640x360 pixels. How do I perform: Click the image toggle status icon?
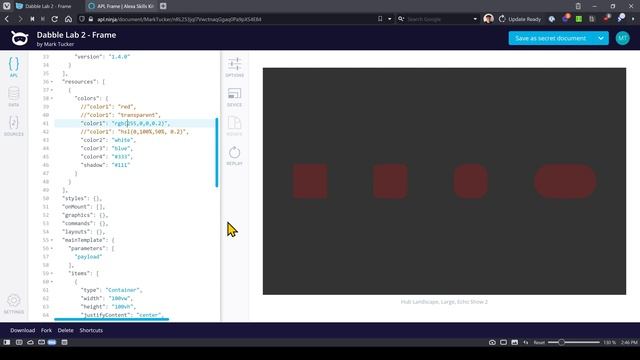point(514,342)
